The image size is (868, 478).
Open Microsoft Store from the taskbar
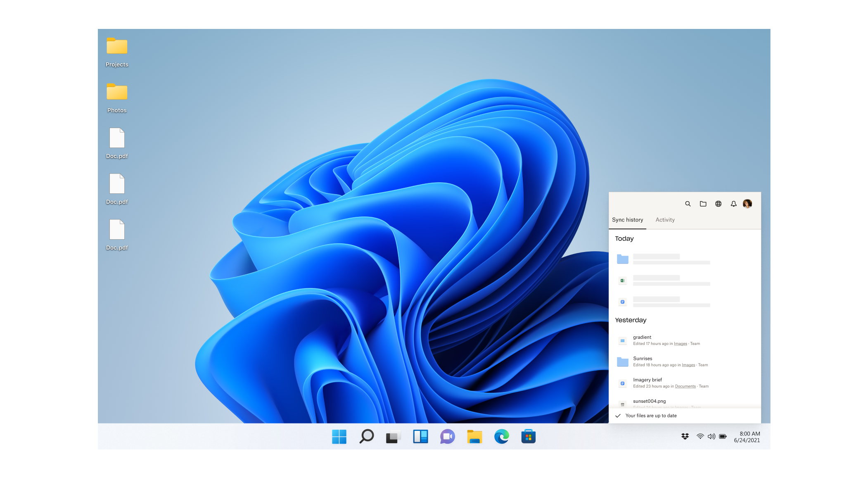click(x=528, y=436)
